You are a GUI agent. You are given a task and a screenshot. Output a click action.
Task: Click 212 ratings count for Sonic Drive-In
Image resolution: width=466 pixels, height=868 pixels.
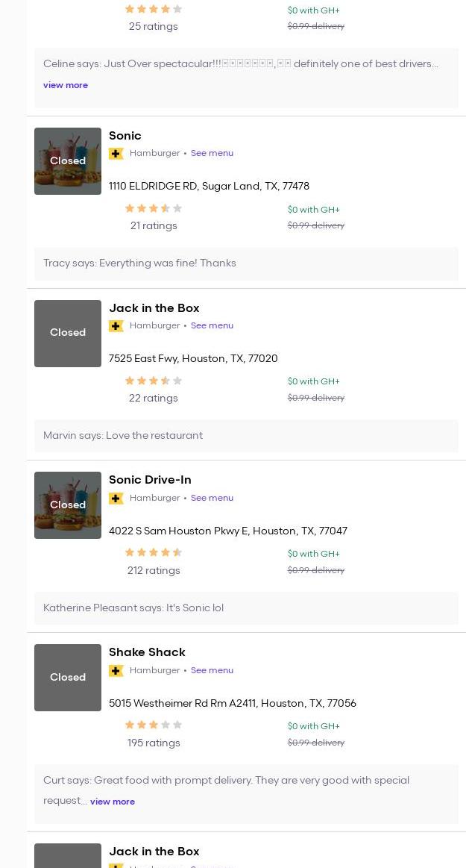coord(154,571)
